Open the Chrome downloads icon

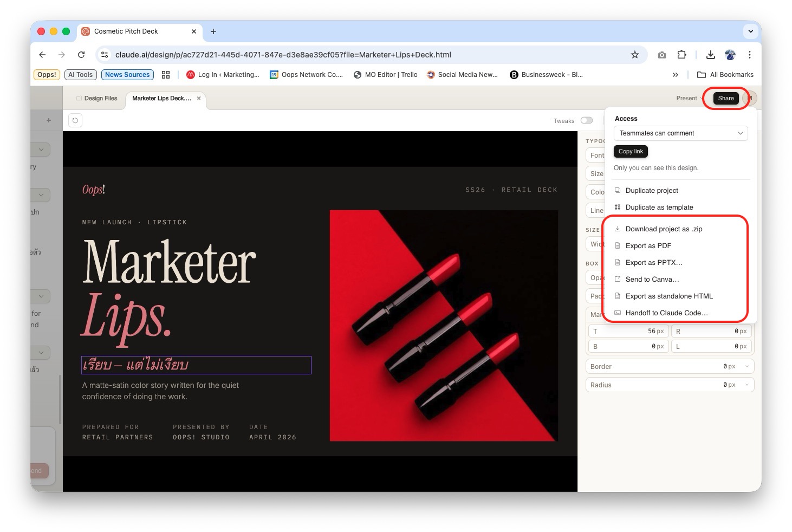pyautogui.click(x=710, y=55)
